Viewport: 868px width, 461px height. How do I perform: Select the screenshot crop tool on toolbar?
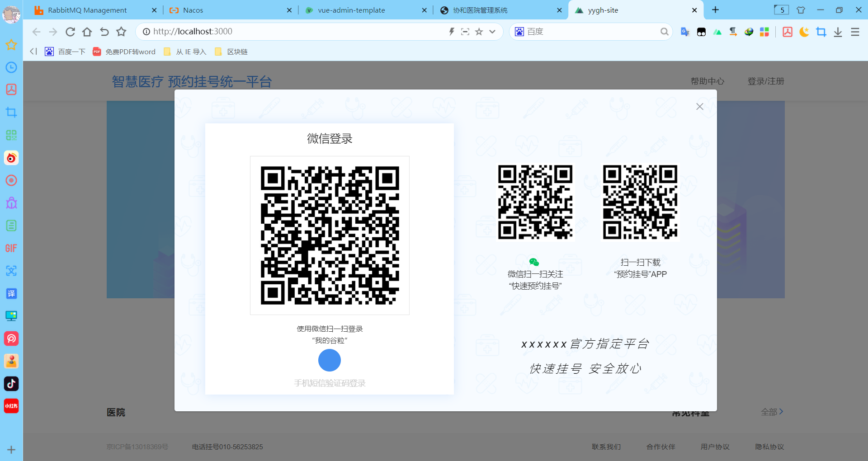pos(821,32)
